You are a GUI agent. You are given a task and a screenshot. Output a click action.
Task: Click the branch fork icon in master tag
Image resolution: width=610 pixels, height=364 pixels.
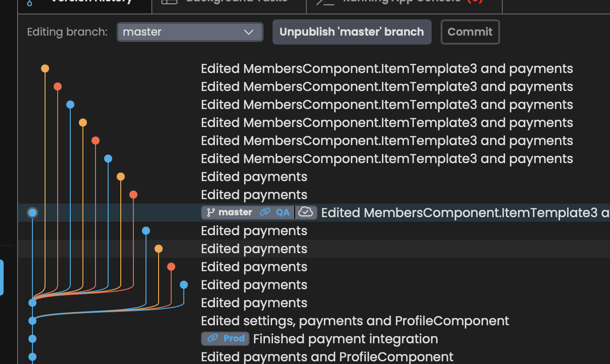210,213
